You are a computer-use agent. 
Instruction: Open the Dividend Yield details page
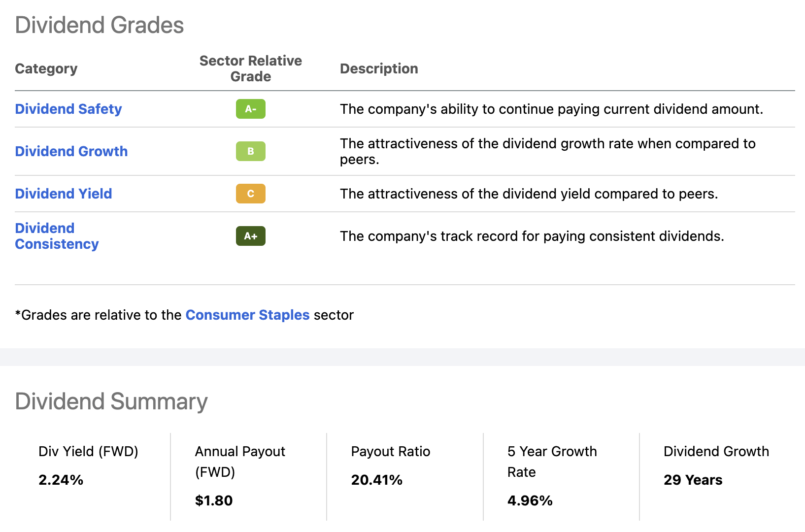point(63,194)
